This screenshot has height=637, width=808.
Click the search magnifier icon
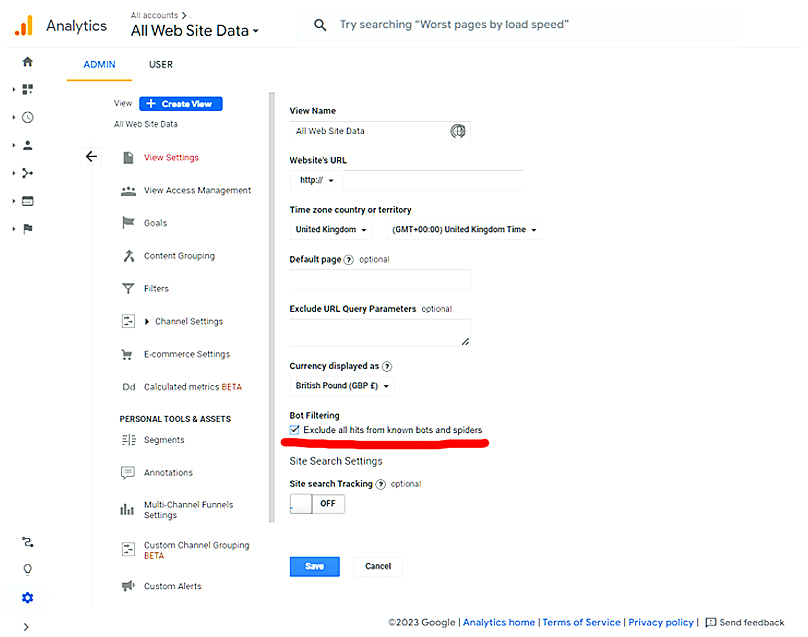coord(320,25)
